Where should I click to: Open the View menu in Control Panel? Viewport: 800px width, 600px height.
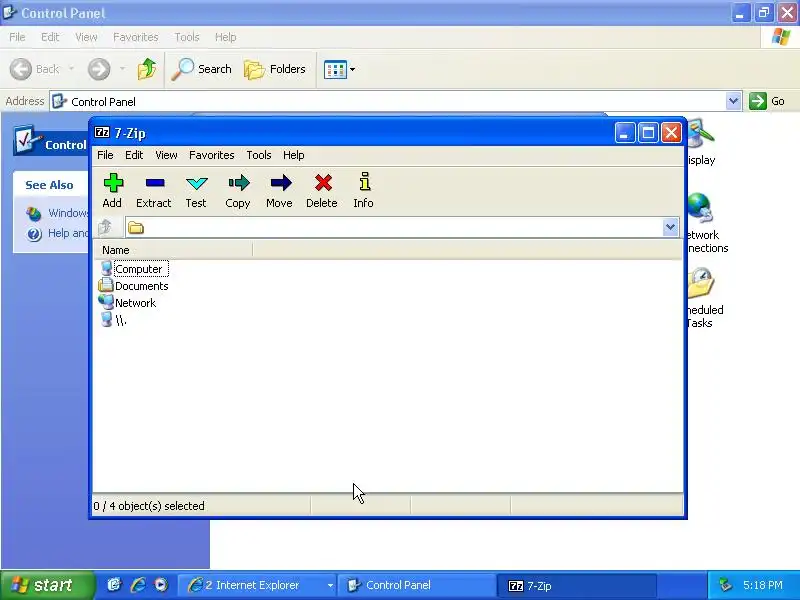click(x=86, y=37)
